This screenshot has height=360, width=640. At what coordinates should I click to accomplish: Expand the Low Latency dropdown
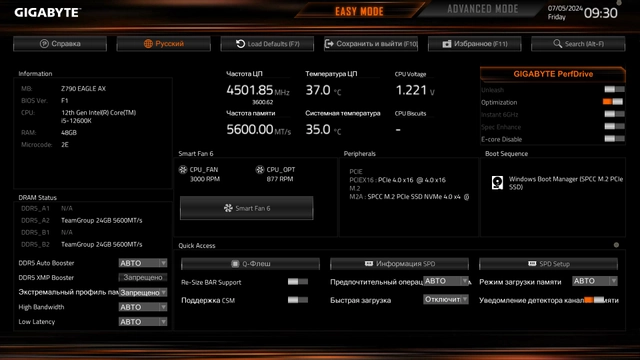pyautogui.click(x=143, y=322)
